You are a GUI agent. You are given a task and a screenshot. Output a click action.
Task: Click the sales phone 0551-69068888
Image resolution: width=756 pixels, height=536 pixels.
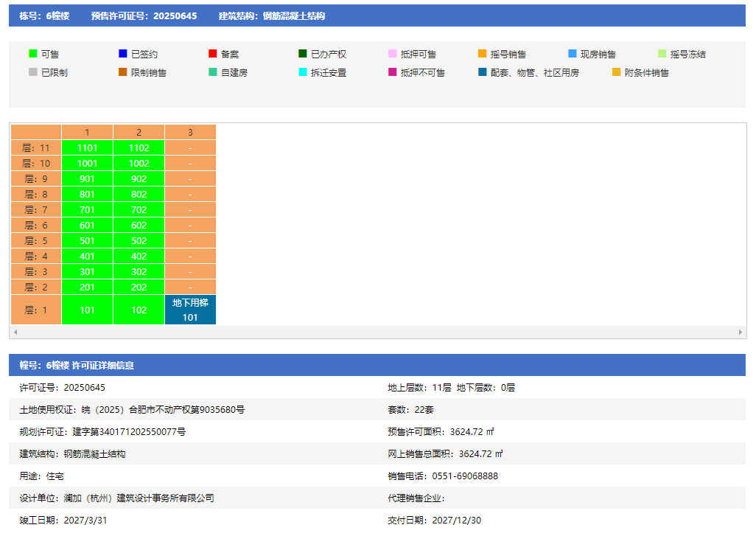[465, 476]
